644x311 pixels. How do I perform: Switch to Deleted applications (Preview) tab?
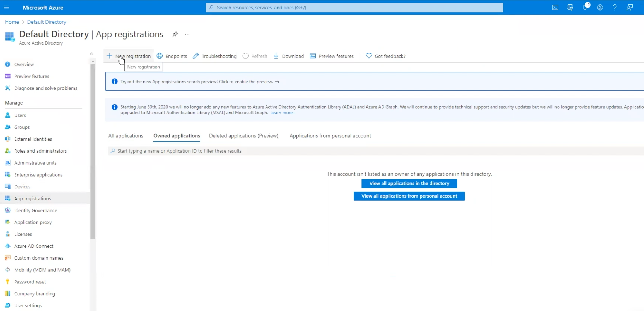[x=243, y=136]
